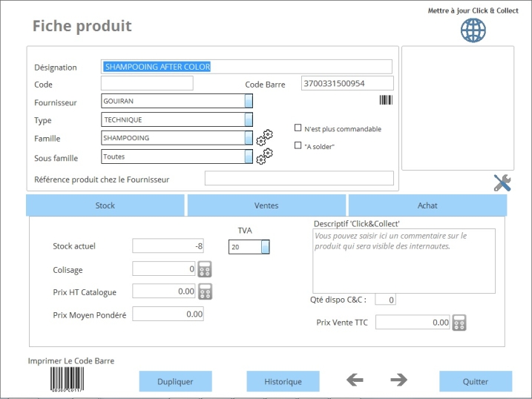Check N'est plus commandable box
The image size is (532, 399).
(x=298, y=128)
